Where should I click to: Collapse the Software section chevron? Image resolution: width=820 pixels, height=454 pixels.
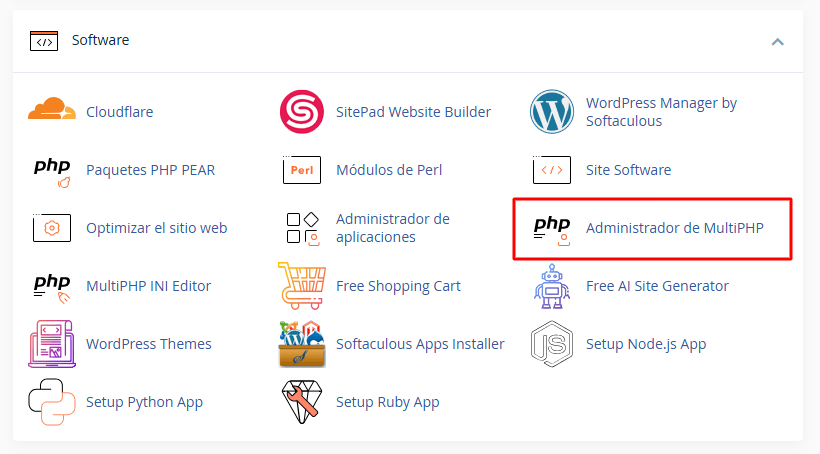[x=777, y=42]
